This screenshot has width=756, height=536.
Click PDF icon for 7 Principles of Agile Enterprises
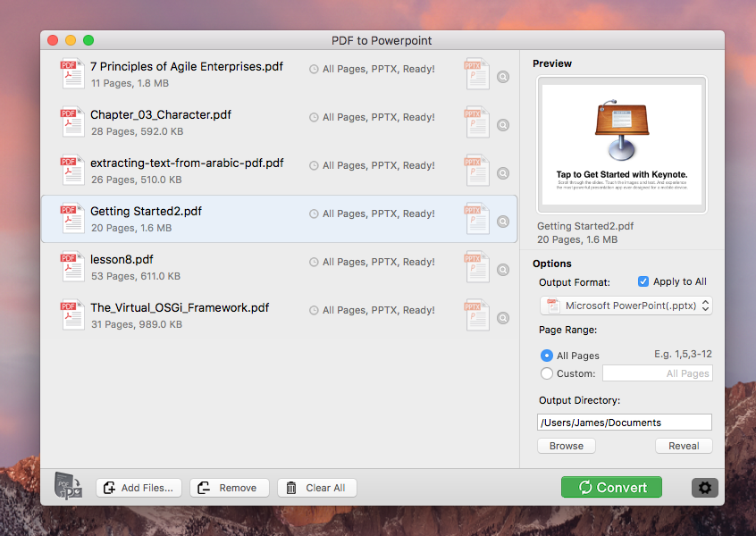point(72,74)
